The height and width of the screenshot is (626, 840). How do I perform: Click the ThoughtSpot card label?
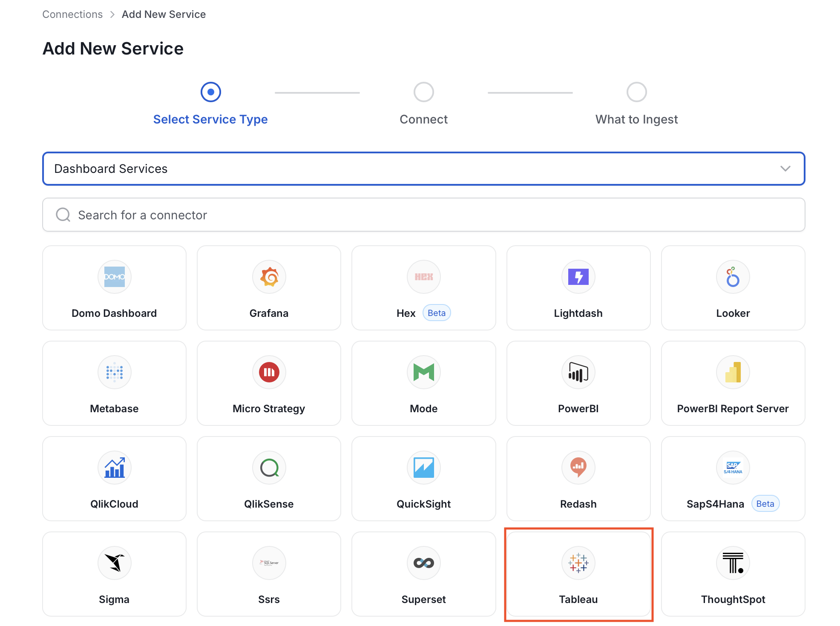tap(733, 599)
